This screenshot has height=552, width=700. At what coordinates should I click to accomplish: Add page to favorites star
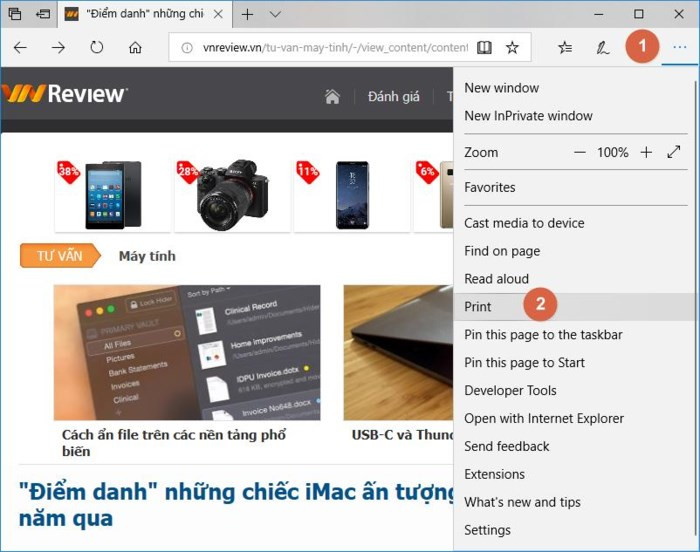(x=512, y=47)
